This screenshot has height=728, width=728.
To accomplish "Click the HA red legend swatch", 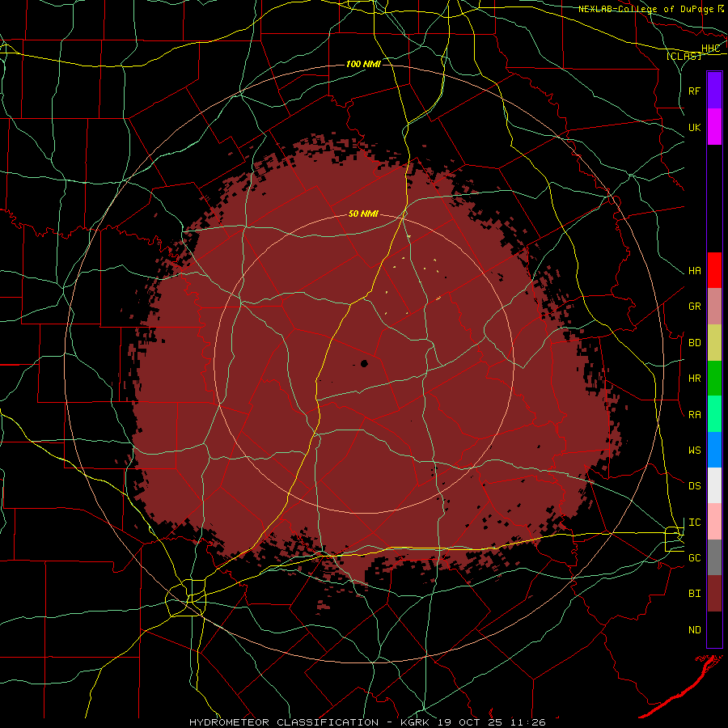I will (714, 270).
